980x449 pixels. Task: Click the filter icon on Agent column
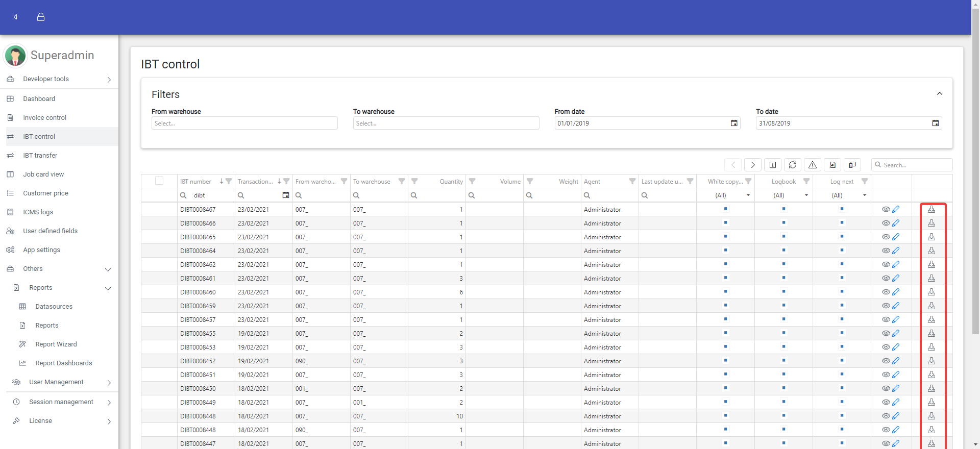(632, 181)
